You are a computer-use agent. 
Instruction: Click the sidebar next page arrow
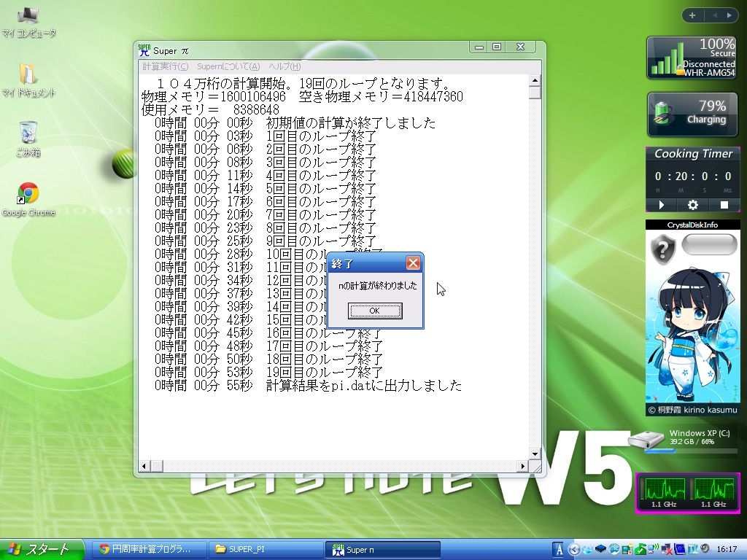pos(729,15)
